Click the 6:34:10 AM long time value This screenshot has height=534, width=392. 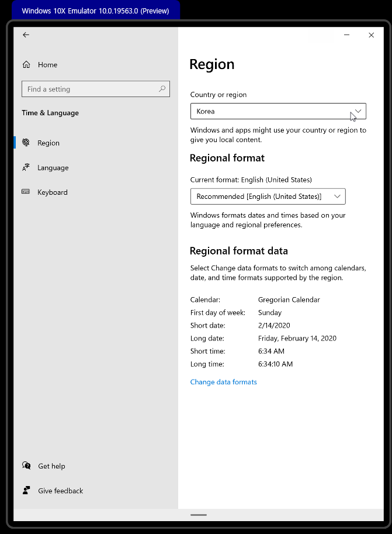(x=275, y=364)
